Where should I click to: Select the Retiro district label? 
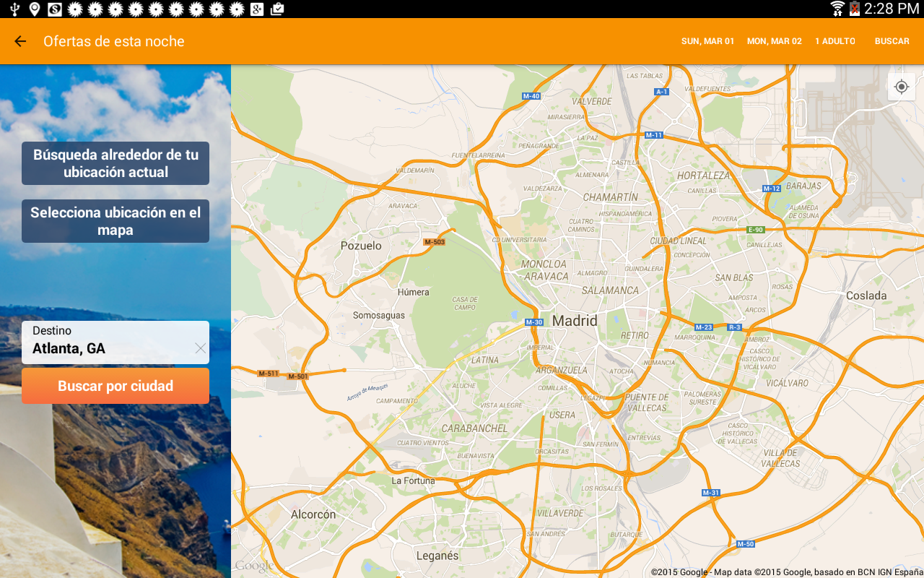click(x=635, y=335)
